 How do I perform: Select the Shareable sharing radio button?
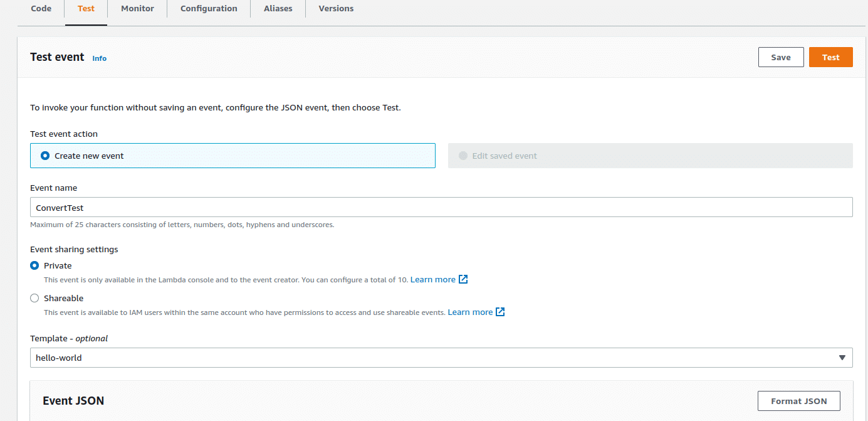pos(35,298)
